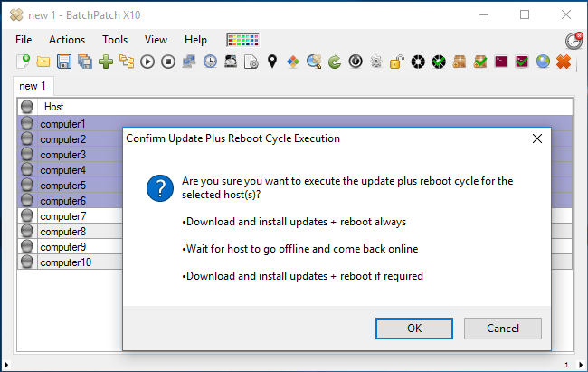Close the Confirm Update dialog with X
The height and width of the screenshot is (372, 588).
coord(537,138)
